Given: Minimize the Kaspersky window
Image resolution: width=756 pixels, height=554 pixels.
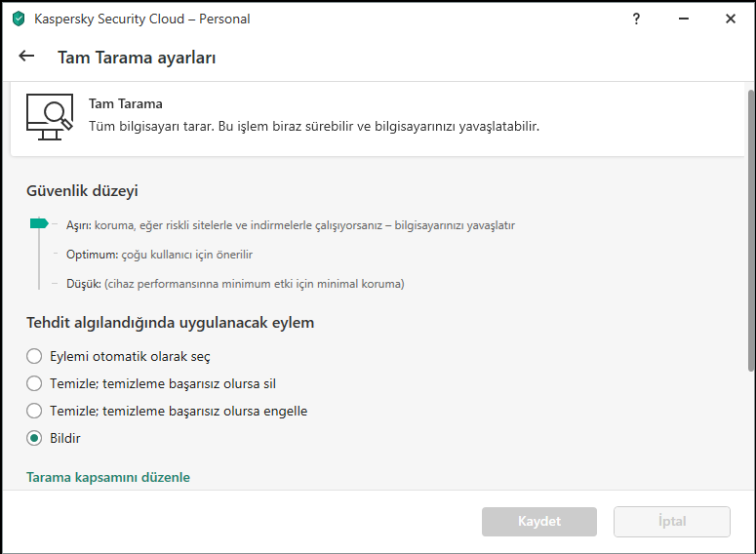Looking at the screenshot, I should (x=683, y=19).
